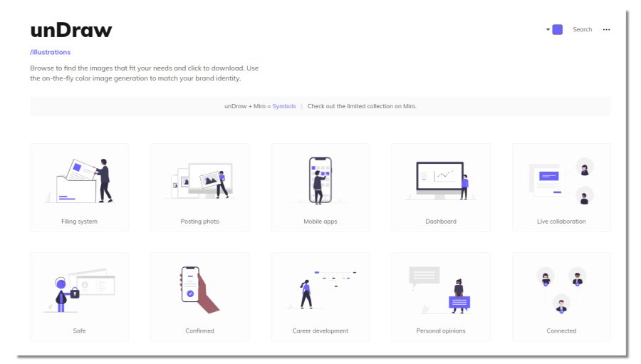
Task: Click 'Check out the limited collection on Miro.' text
Action: 362,106
